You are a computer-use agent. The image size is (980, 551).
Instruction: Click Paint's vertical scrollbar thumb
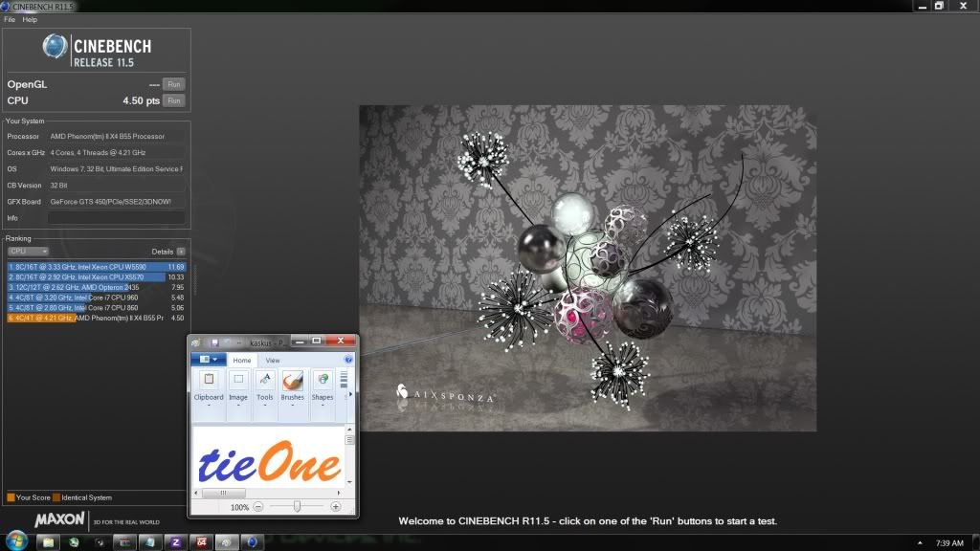[x=349, y=440]
